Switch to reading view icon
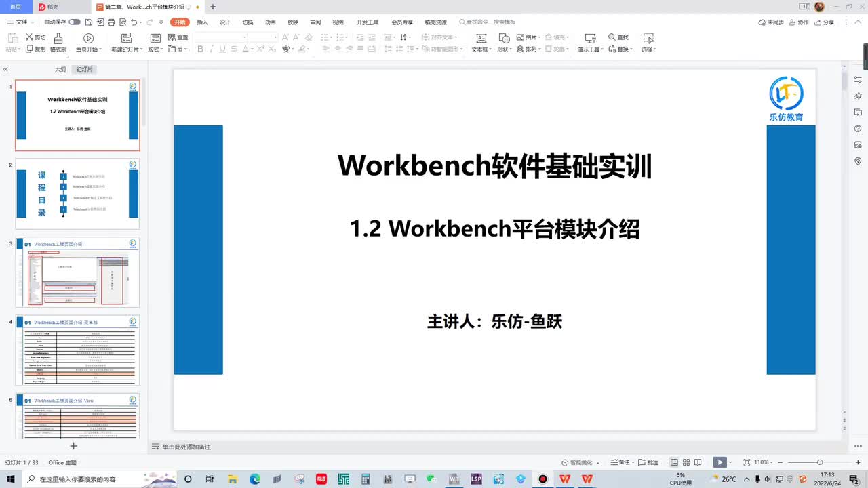 [698, 462]
